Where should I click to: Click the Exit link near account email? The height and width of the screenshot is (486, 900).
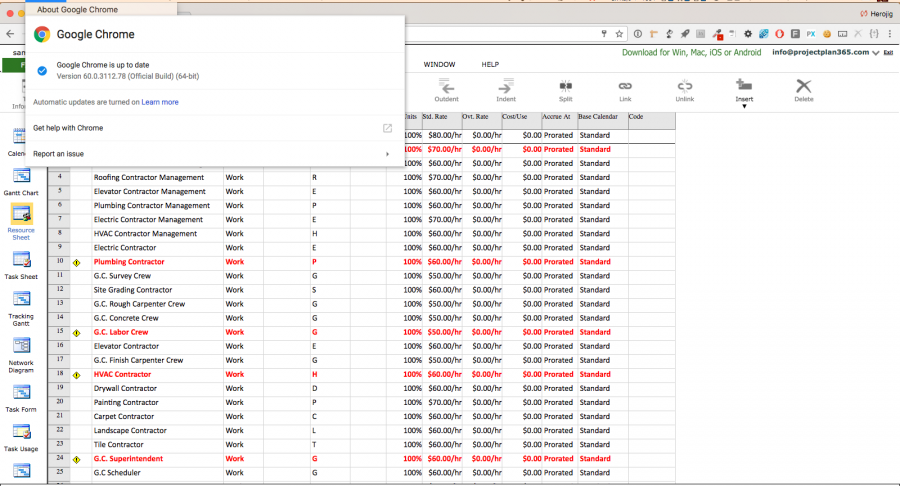click(x=889, y=52)
